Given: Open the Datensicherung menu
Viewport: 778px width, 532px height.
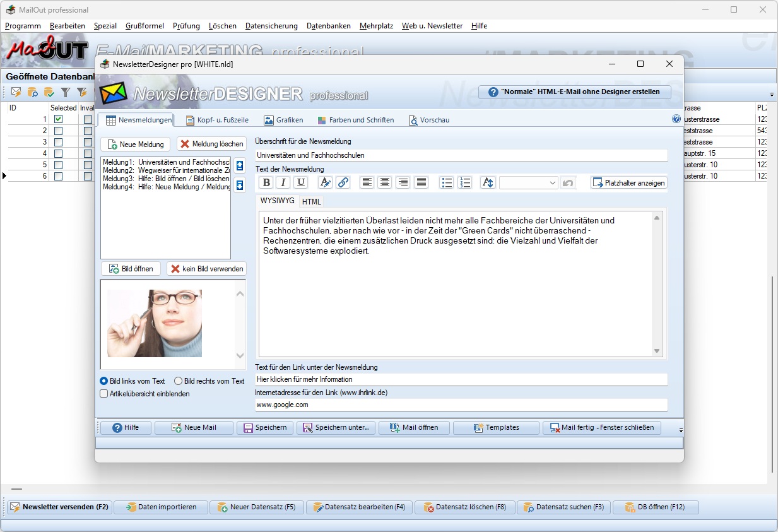Looking at the screenshot, I should (x=271, y=26).
